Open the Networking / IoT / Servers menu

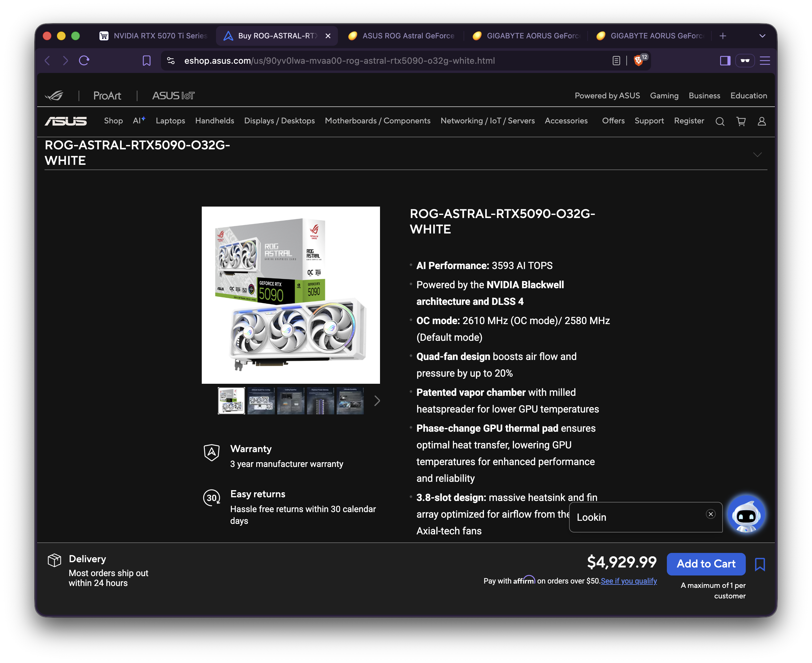pos(488,121)
